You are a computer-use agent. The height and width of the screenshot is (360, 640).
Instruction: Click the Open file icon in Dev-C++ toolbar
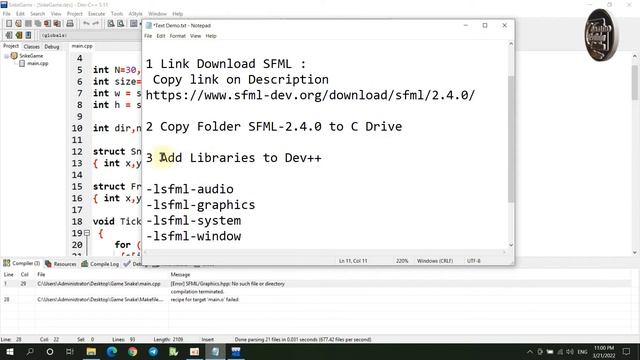pos(18,24)
